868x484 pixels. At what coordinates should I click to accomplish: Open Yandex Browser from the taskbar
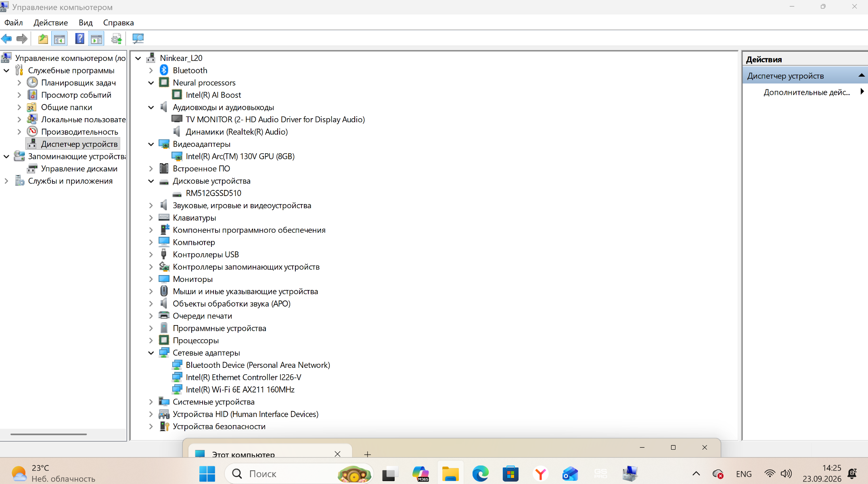(540, 474)
